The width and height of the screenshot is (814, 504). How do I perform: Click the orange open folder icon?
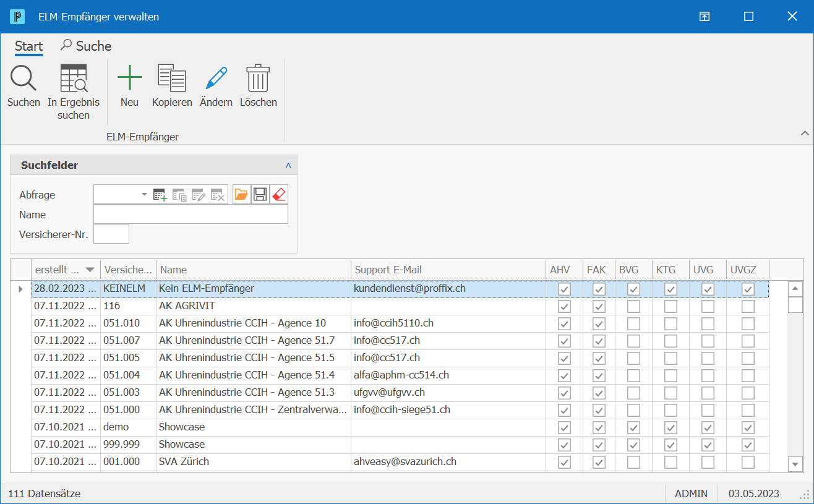tap(241, 195)
